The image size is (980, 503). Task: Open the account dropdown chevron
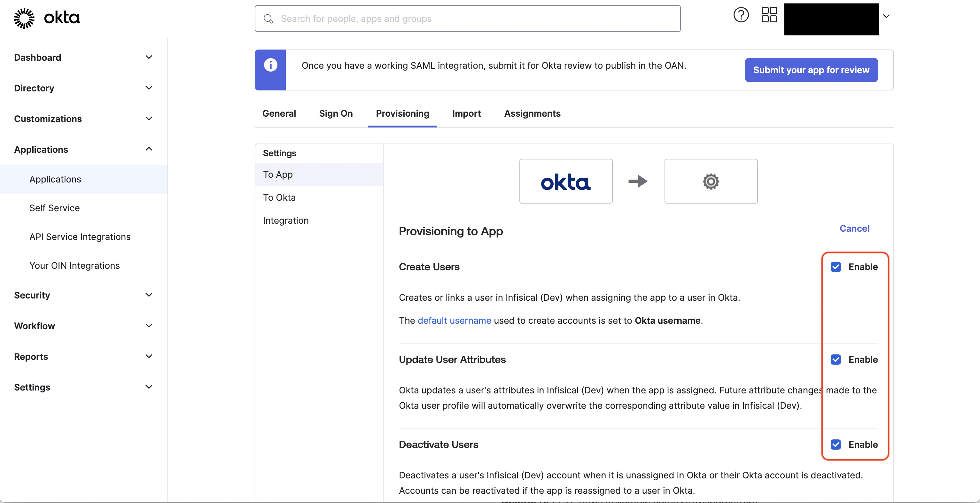coord(886,16)
